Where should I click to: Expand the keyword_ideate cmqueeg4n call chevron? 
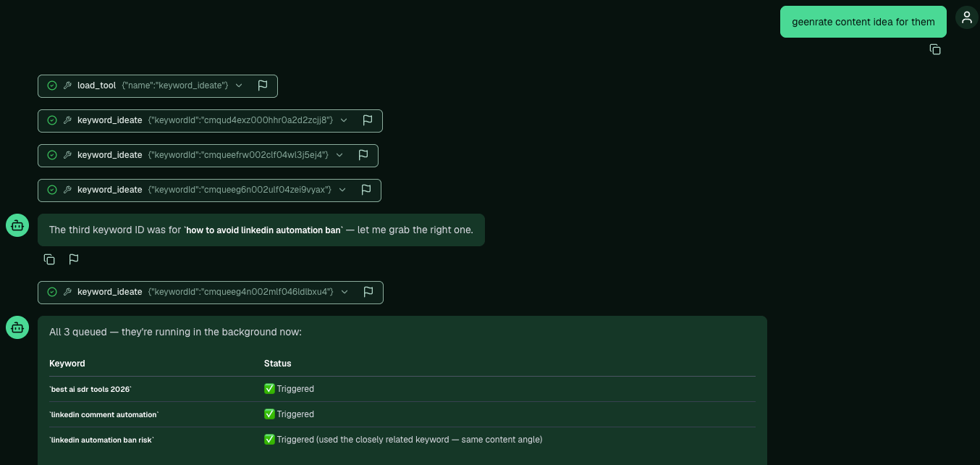point(345,292)
